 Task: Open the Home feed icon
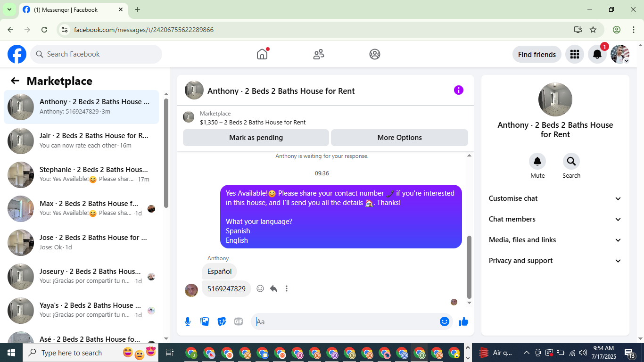[x=262, y=54]
